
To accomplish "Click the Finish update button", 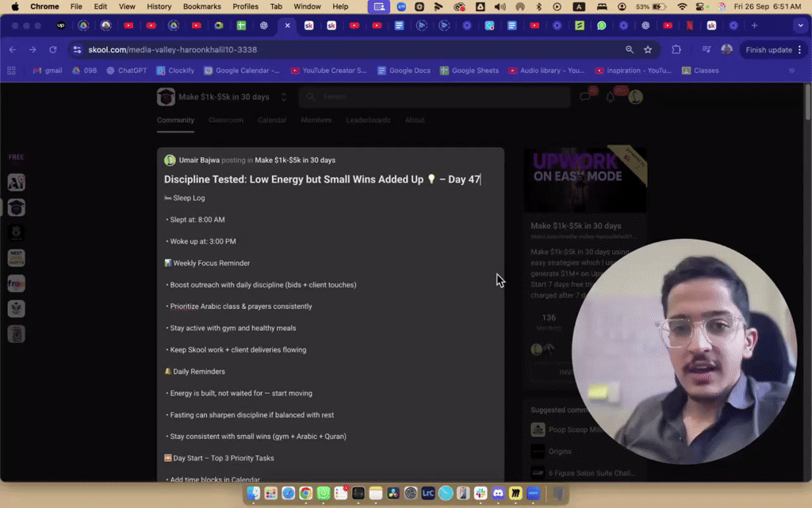I will pos(768,50).
